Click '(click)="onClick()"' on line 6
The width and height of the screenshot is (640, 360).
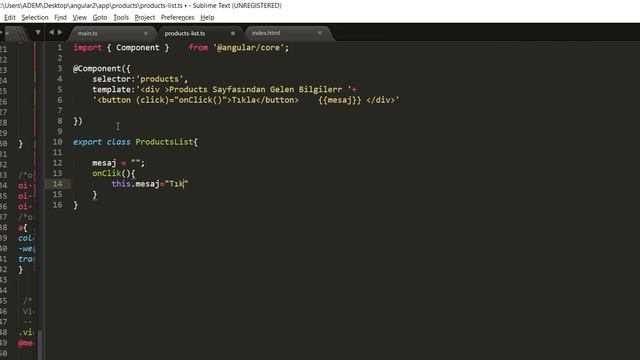[181, 100]
